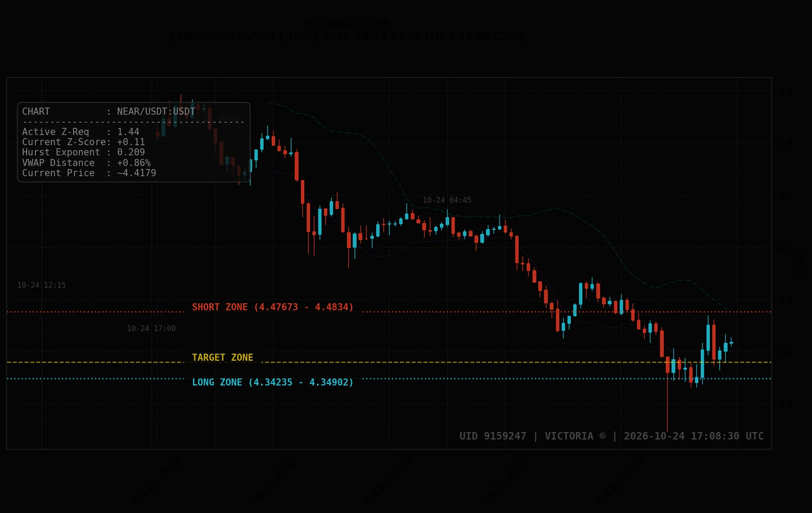This screenshot has width=812, height=513.
Task: Click the TARGET ZONE label
Action: [223, 358]
